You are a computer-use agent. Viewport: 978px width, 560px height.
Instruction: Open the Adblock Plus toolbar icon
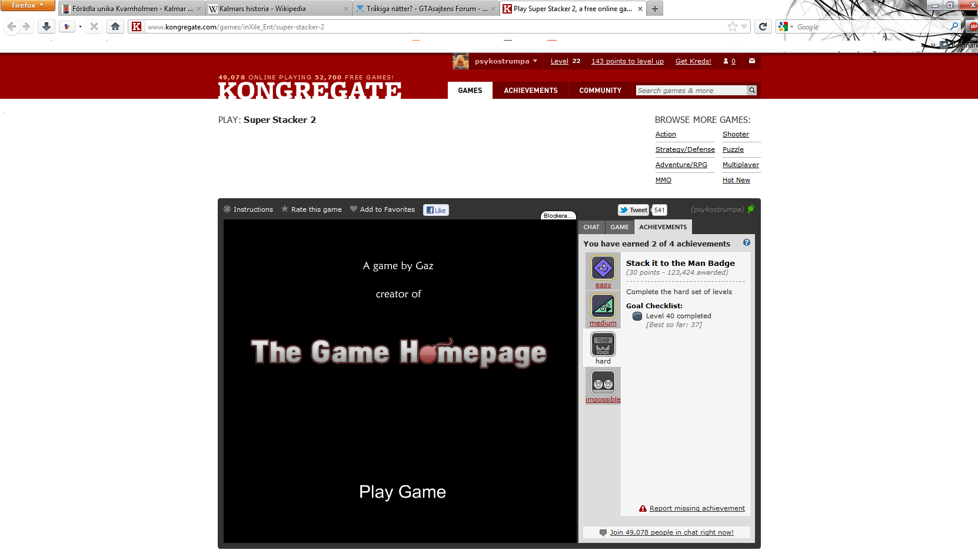[973, 26]
